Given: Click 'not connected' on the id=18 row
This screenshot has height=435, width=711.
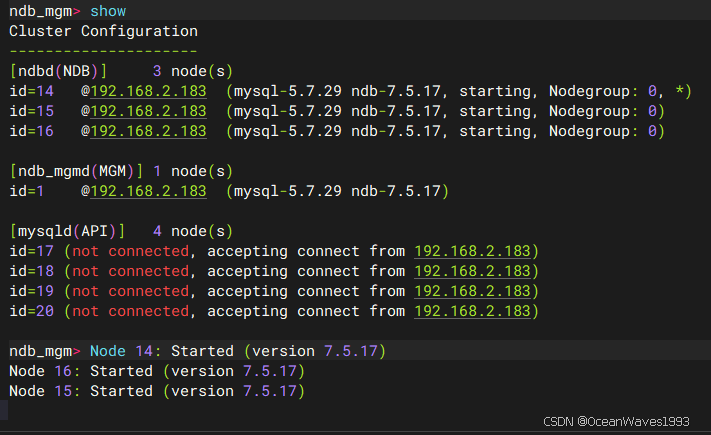Looking at the screenshot, I should click(131, 271).
